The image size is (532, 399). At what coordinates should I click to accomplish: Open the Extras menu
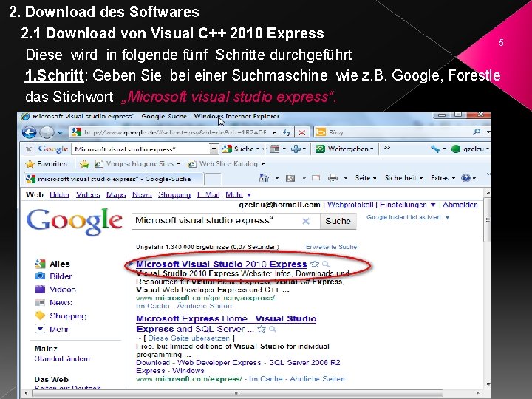(x=443, y=178)
